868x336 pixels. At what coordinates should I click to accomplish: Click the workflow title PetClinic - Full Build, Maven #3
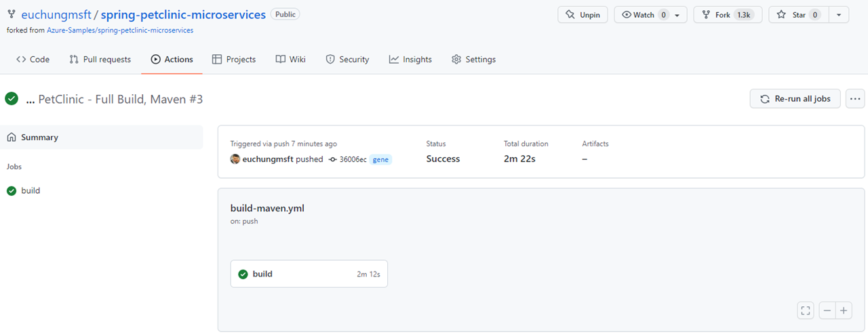click(x=121, y=100)
